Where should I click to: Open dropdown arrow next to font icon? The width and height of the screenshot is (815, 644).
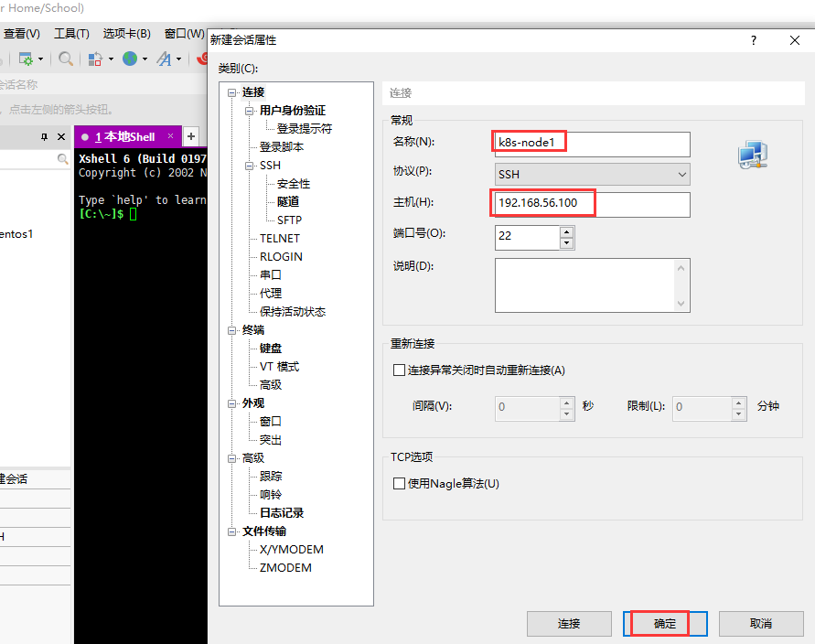pos(178,59)
